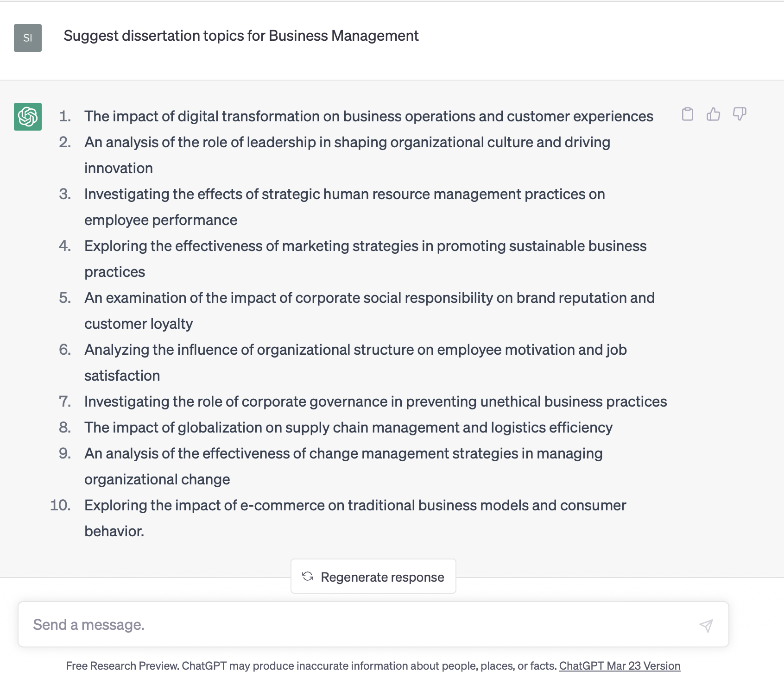Select topic 8 about globalization and supply chain

click(348, 427)
